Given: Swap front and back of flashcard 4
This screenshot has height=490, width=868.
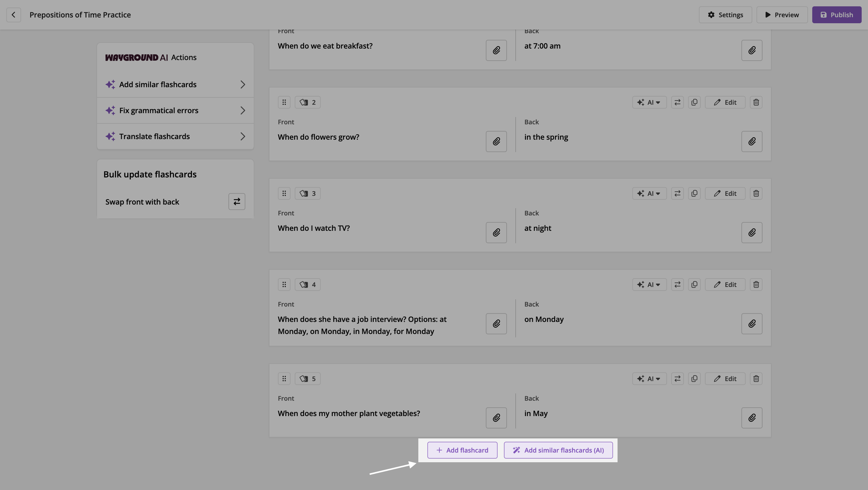Looking at the screenshot, I should (677, 285).
